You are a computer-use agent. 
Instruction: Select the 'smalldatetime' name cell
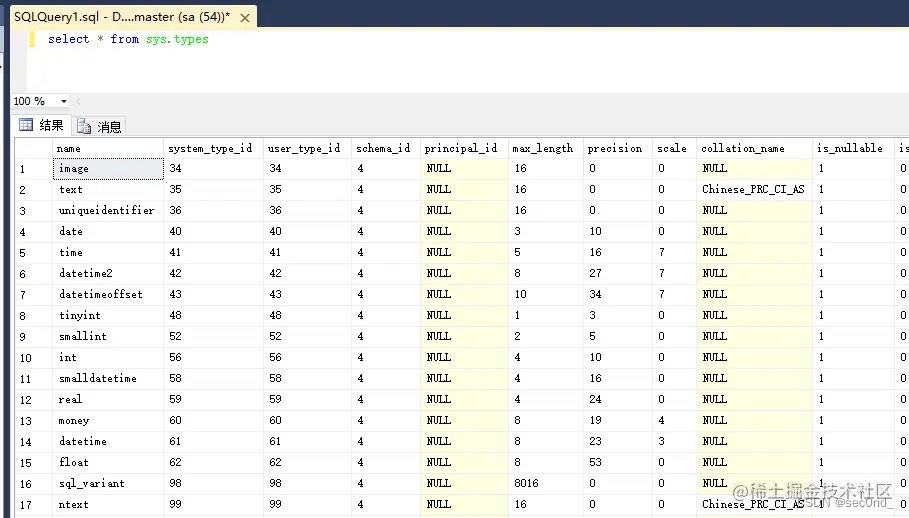(108, 378)
